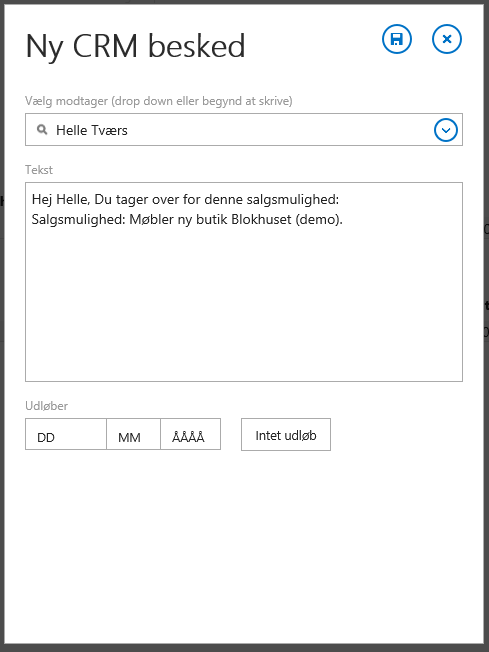This screenshot has width=489, height=652.
Task: Click the magnifier icon in recipient field
Action: (x=42, y=130)
